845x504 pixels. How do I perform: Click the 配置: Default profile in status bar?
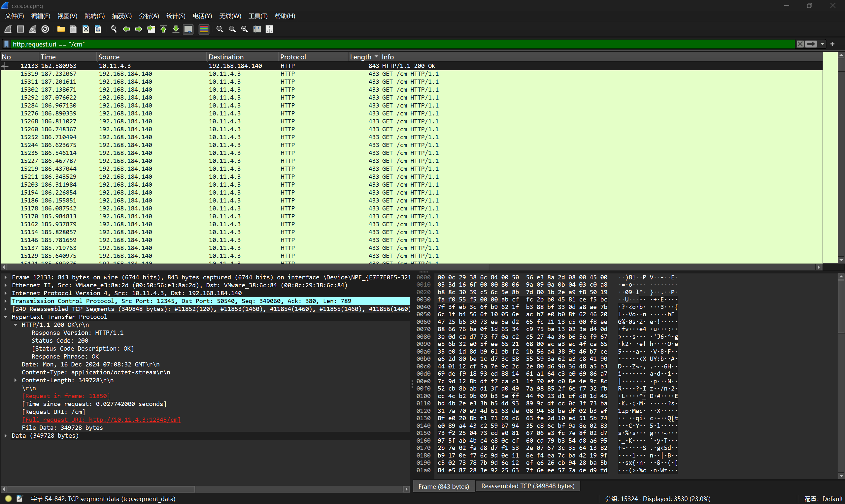[x=824, y=499]
